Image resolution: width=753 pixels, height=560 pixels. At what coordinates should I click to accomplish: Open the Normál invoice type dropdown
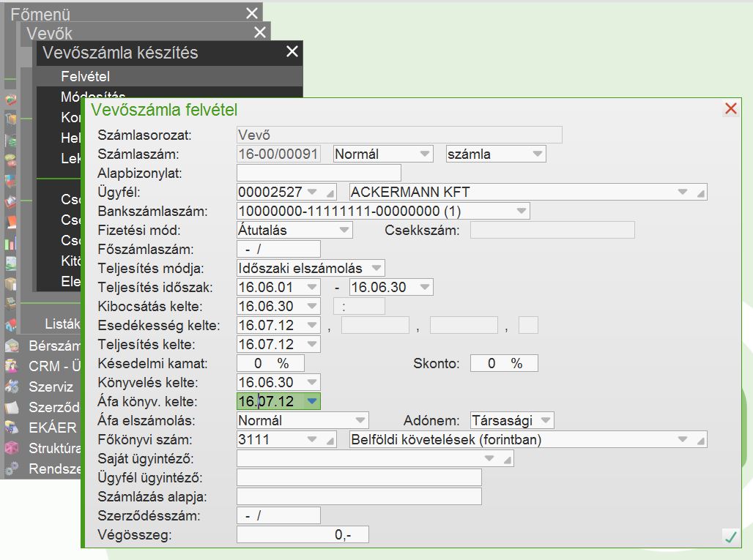tap(425, 154)
